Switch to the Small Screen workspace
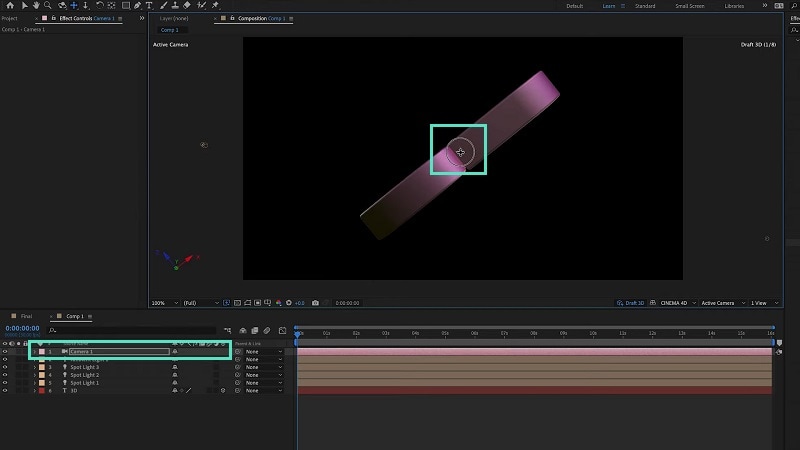This screenshot has height=450, width=800. [x=688, y=6]
